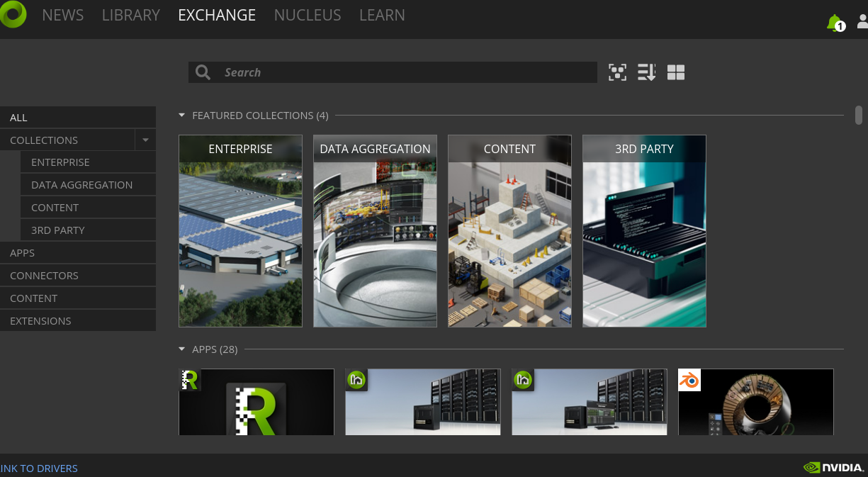The image size is (868, 477).
Task: Click the sort order icon
Action: [646, 72]
